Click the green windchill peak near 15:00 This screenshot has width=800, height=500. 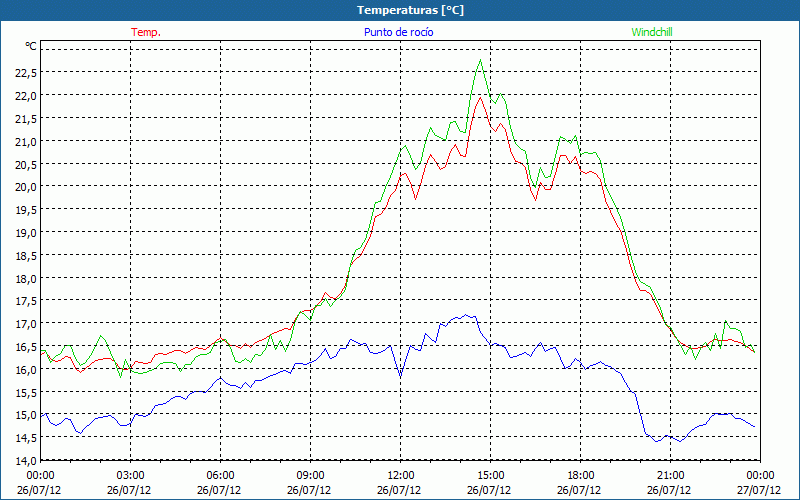click(x=480, y=60)
